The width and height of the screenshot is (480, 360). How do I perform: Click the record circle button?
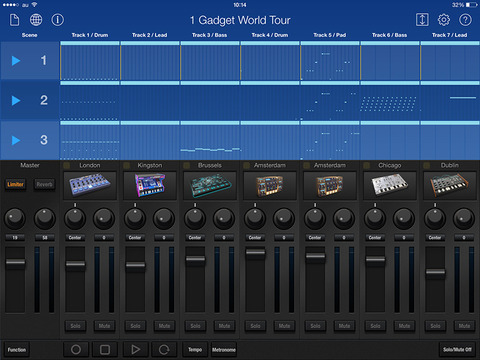[76, 349]
